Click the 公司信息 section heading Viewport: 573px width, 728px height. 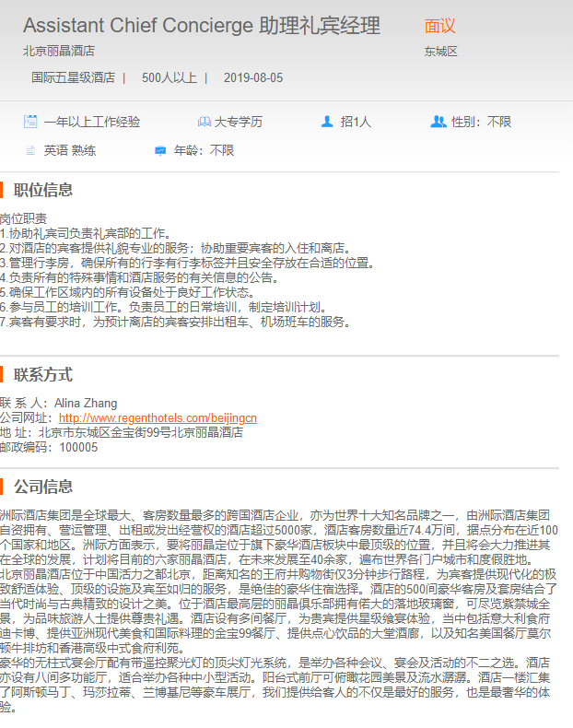pyautogui.click(x=43, y=487)
